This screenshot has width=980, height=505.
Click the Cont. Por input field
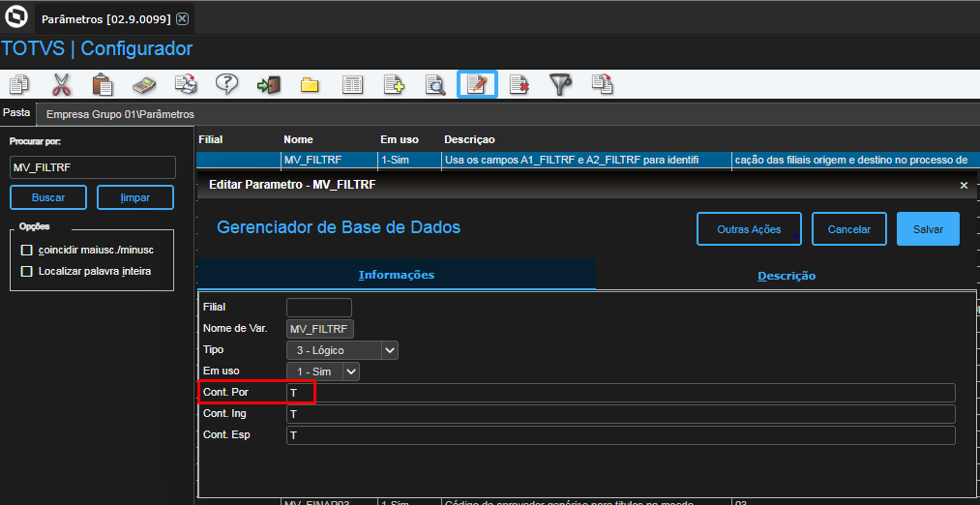click(x=621, y=393)
